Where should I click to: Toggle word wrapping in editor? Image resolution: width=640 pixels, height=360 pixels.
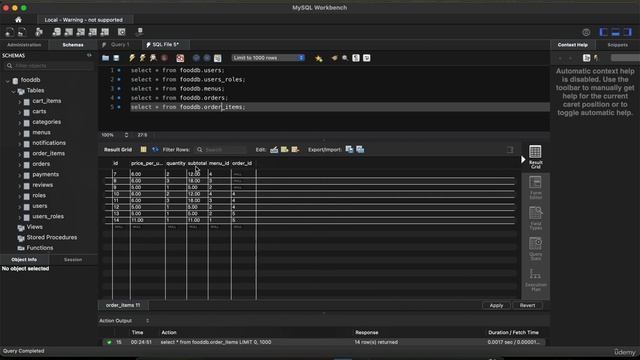tap(367, 58)
